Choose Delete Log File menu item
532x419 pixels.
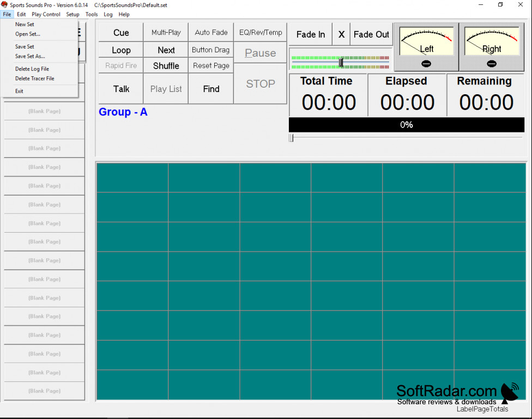(39, 69)
